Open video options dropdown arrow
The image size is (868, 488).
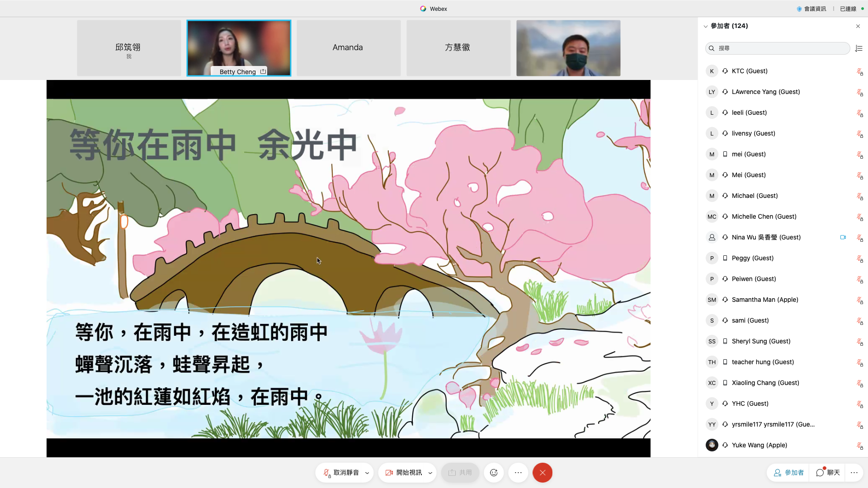coord(430,473)
